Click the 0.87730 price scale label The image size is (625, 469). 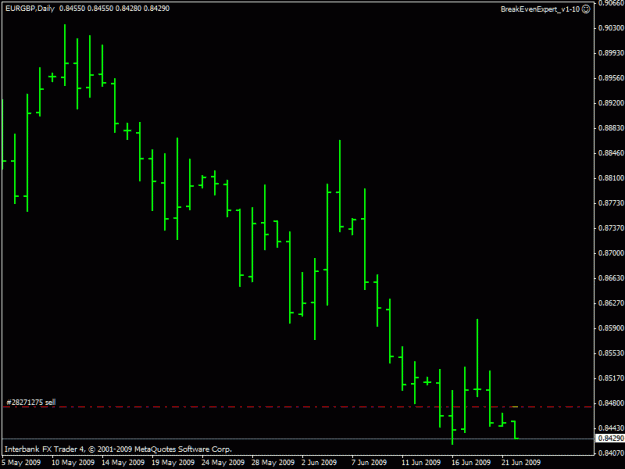click(611, 203)
